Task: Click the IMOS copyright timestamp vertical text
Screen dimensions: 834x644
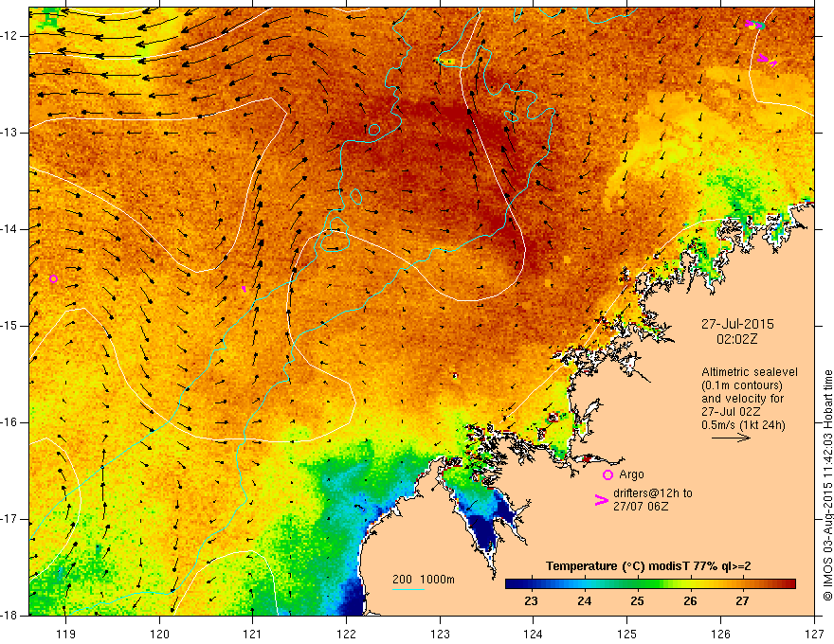Action: point(827,486)
